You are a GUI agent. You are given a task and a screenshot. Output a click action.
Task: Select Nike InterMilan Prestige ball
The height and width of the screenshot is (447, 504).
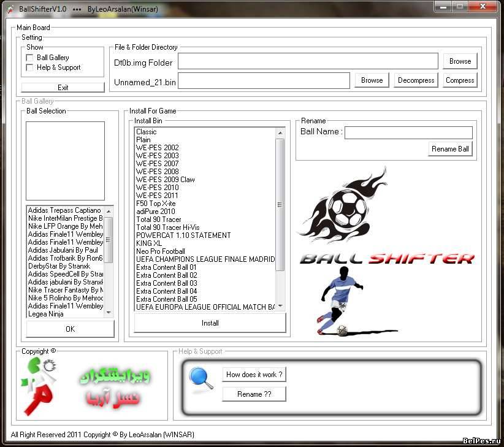[65, 218]
